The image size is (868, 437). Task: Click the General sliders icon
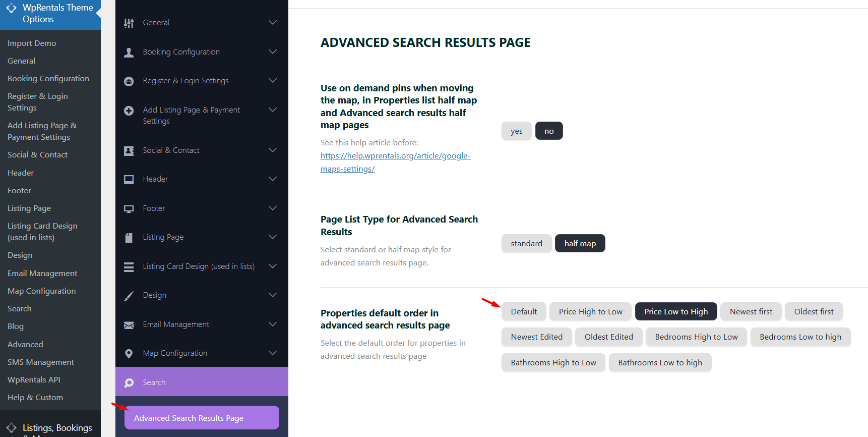(129, 23)
